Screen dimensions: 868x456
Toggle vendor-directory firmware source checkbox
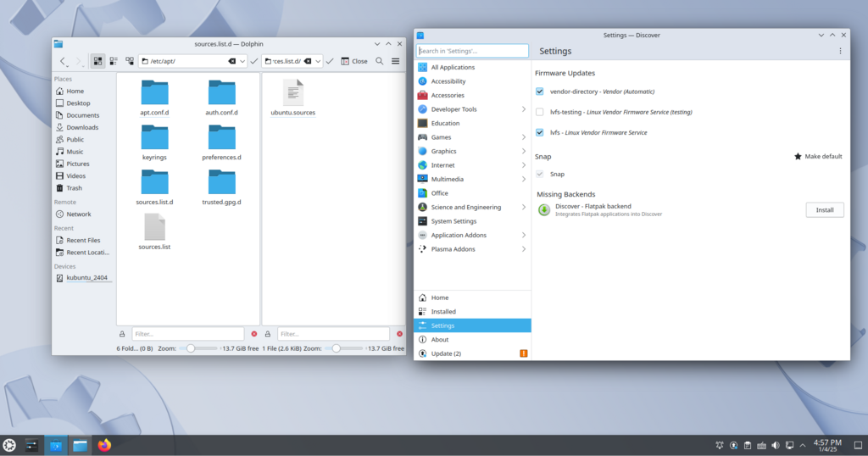540,92
